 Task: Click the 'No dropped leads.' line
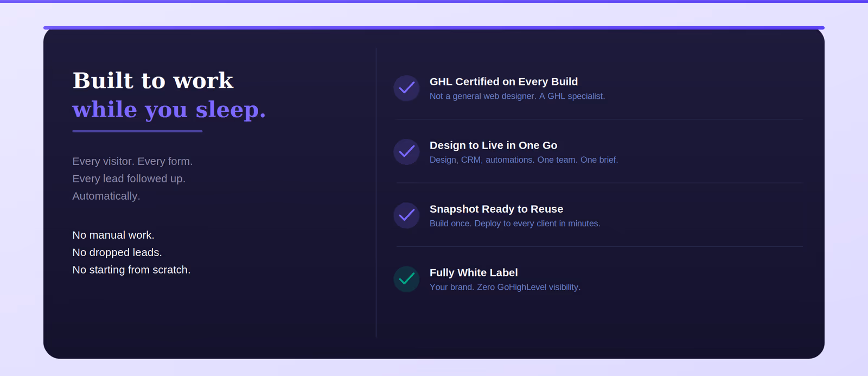point(117,252)
